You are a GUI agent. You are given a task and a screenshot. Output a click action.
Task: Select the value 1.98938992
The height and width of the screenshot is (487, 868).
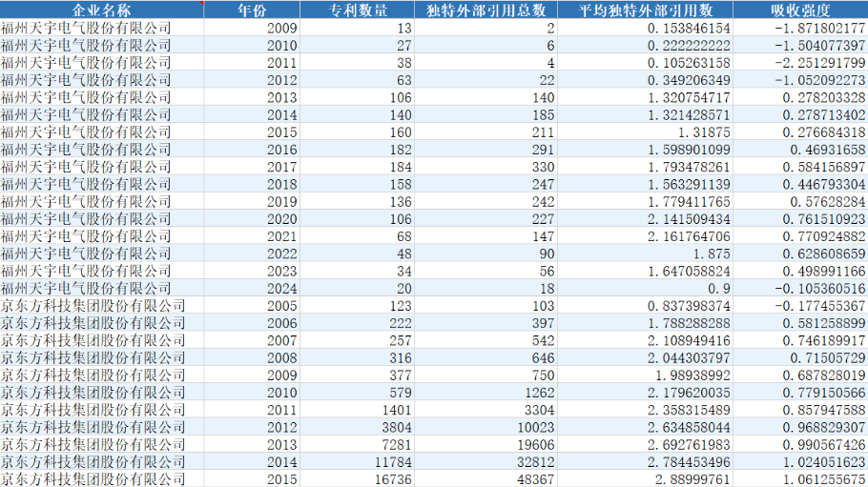tap(645, 375)
